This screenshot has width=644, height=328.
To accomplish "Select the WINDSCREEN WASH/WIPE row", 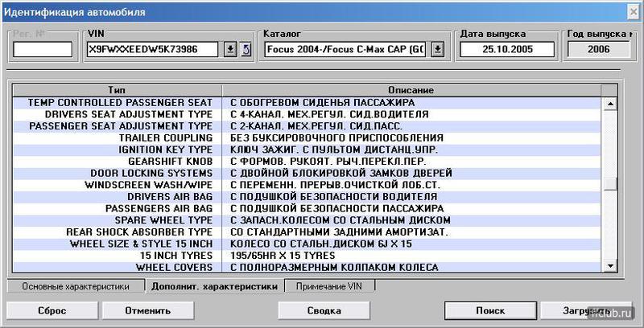I will tap(308, 185).
